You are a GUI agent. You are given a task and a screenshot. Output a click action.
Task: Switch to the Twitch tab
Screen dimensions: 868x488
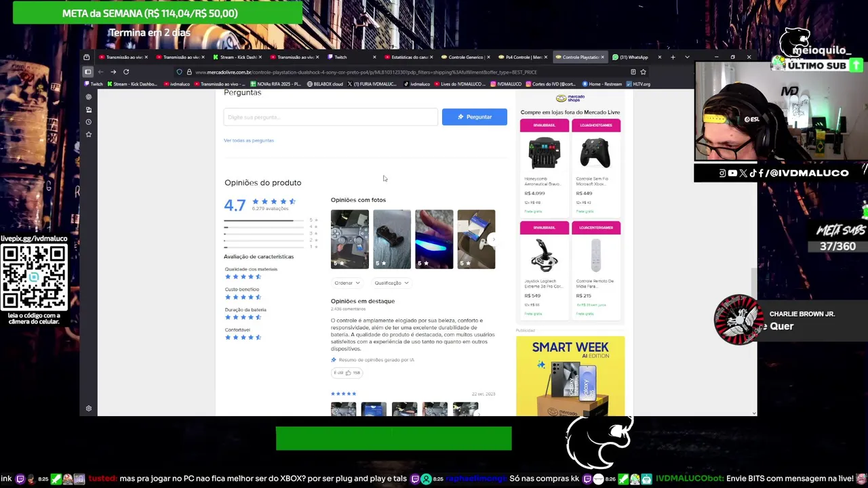click(x=352, y=57)
